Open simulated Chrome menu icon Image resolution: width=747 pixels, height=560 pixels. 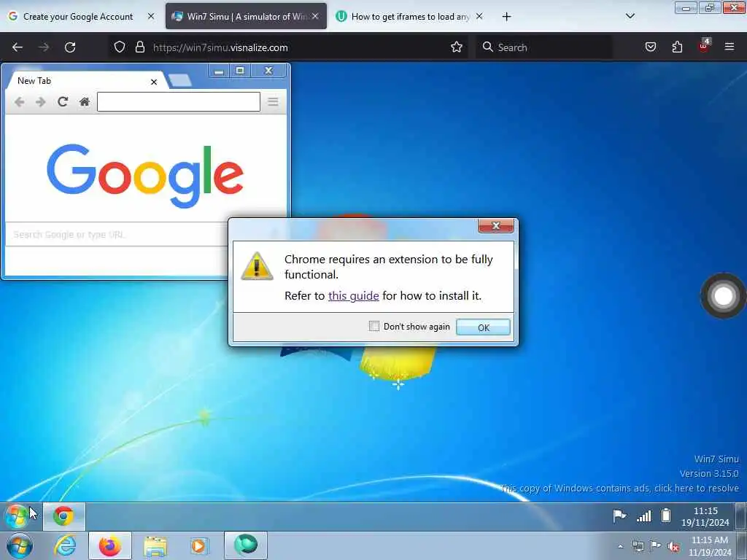273,101
